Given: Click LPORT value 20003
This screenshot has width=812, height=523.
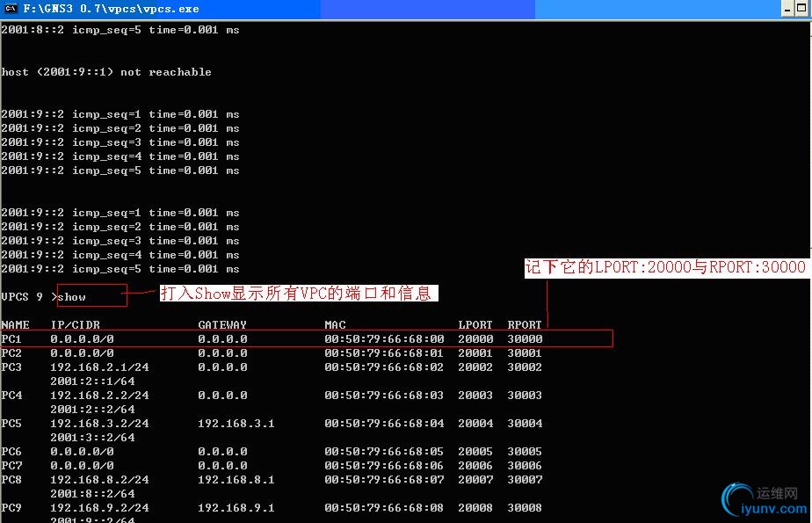Looking at the screenshot, I should pos(475,395).
